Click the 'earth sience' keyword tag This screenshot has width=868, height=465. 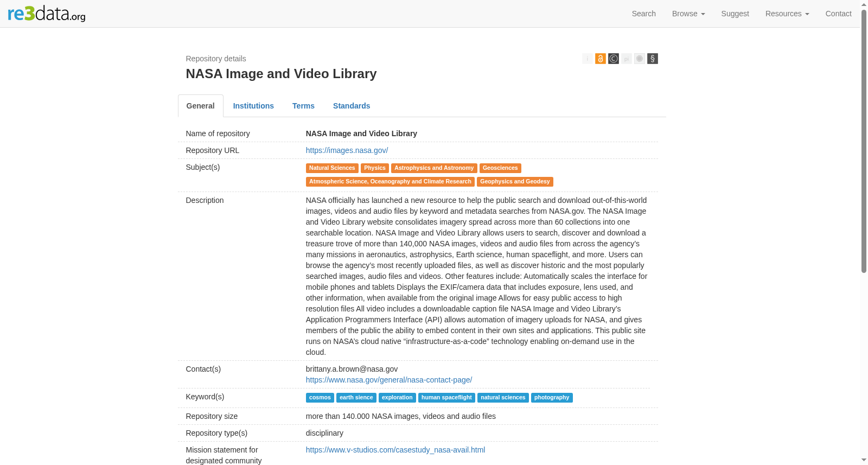point(356,398)
